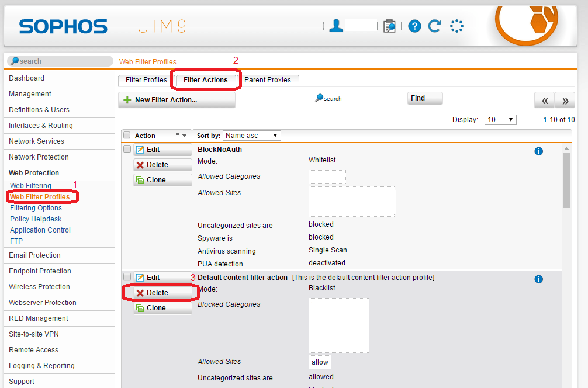This screenshot has height=388, width=588.
Task: Open Remote Access menu
Action: click(x=59, y=349)
